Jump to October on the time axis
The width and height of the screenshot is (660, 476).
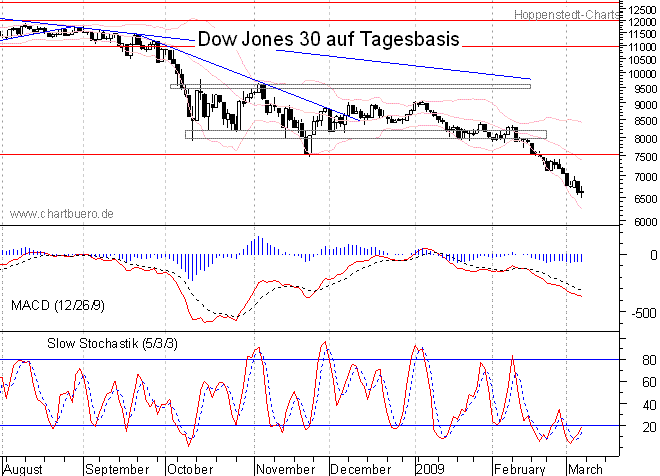tap(191, 468)
